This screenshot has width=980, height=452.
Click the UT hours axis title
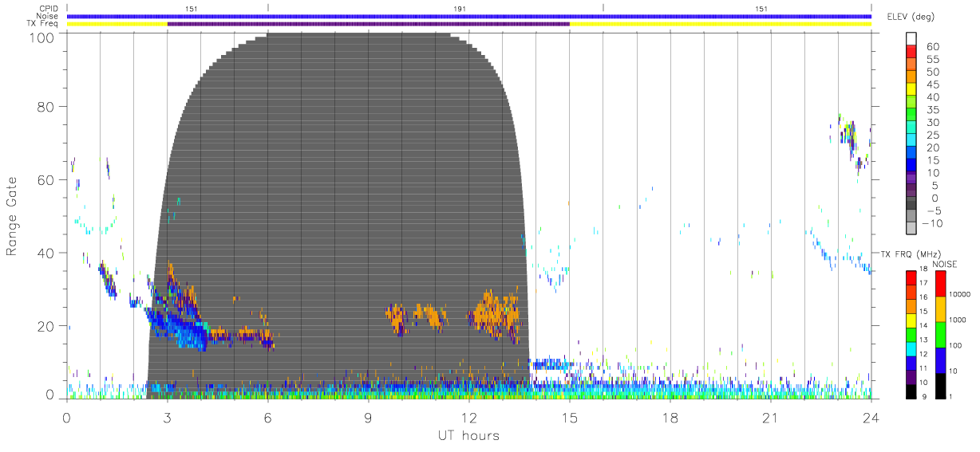(x=468, y=435)
